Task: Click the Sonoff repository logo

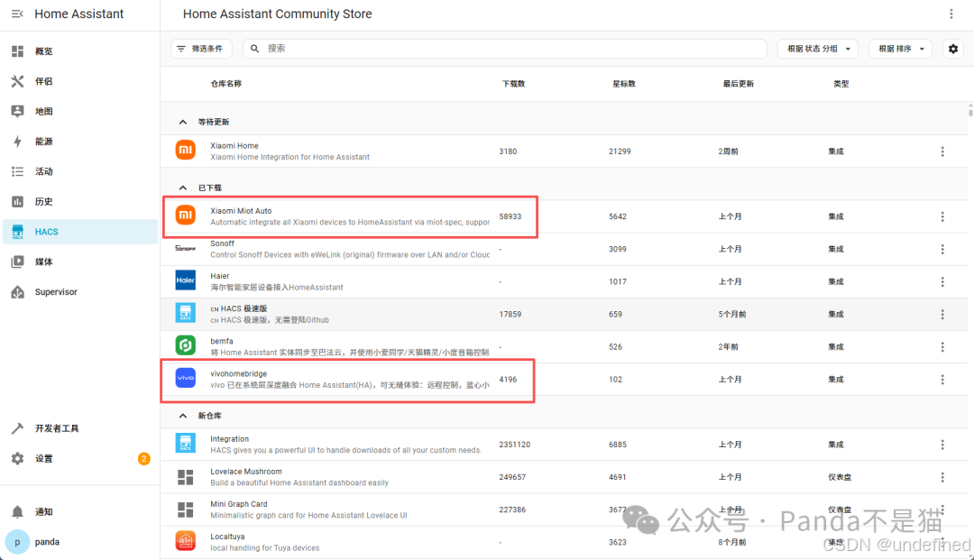Action: pyautogui.click(x=185, y=248)
